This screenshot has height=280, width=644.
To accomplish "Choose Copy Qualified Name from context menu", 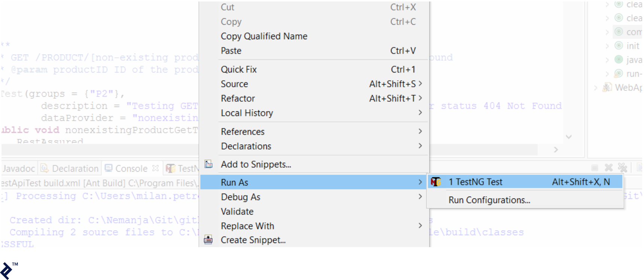I will 264,36.
